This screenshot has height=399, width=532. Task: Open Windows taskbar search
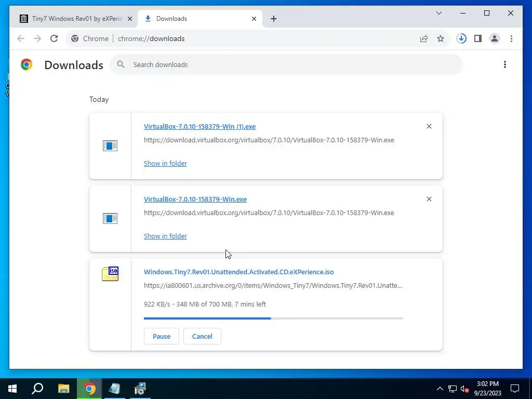(37, 389)
